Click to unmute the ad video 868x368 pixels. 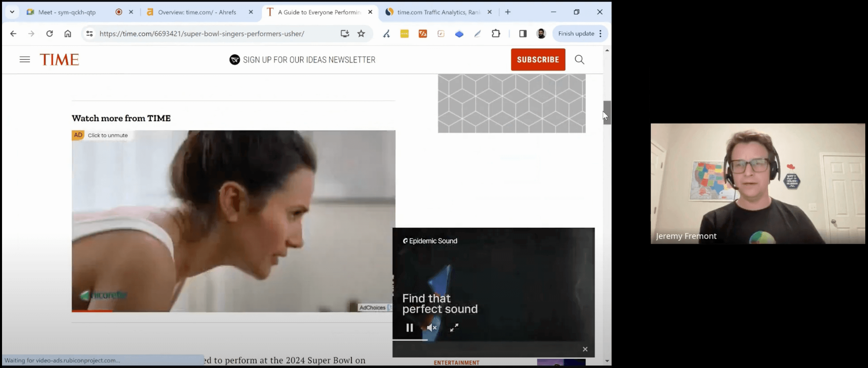click(107, 135)
